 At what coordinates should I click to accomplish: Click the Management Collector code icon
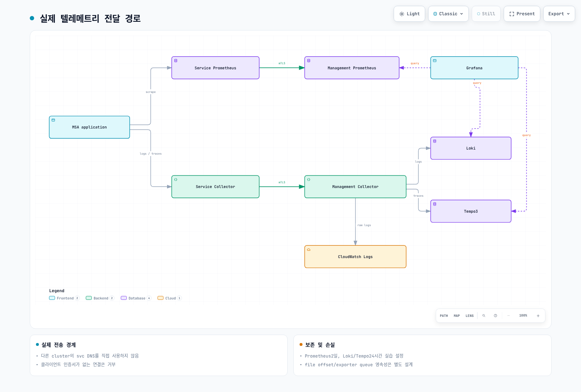click(309, 180)
